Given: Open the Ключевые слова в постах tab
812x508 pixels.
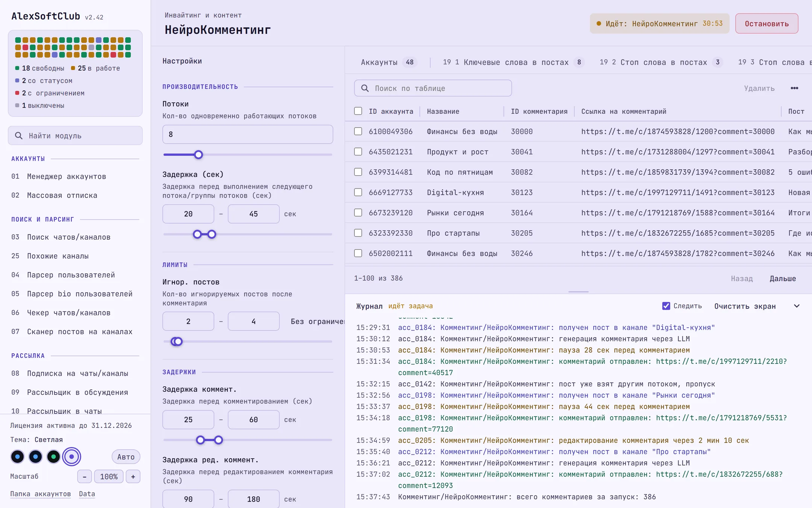Looking at the screenshot, I should pyautogui.click(x=514, y=62).
